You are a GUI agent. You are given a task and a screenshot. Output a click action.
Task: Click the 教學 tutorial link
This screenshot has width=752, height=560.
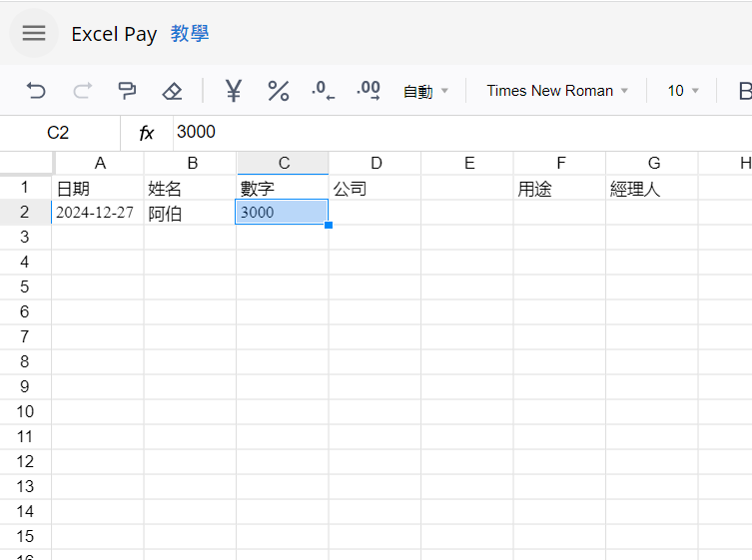[190, 34]
